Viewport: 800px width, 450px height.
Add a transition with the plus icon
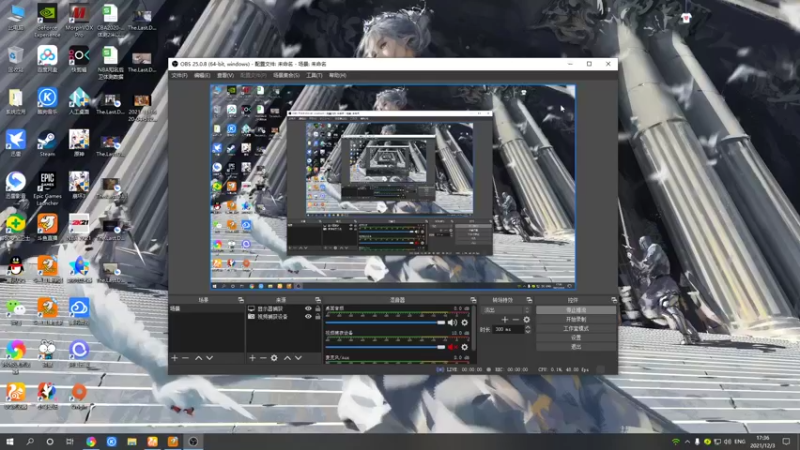(x=505, y=320)
